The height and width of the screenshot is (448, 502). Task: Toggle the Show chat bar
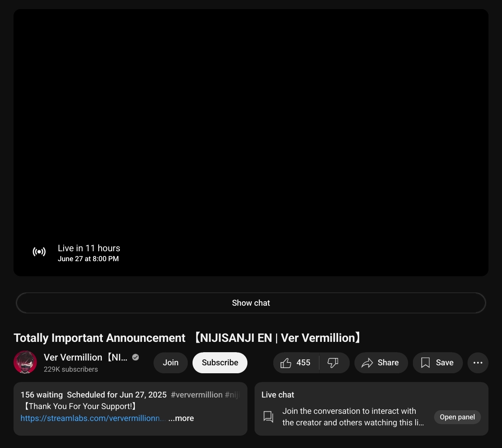(x=251, y=303)
